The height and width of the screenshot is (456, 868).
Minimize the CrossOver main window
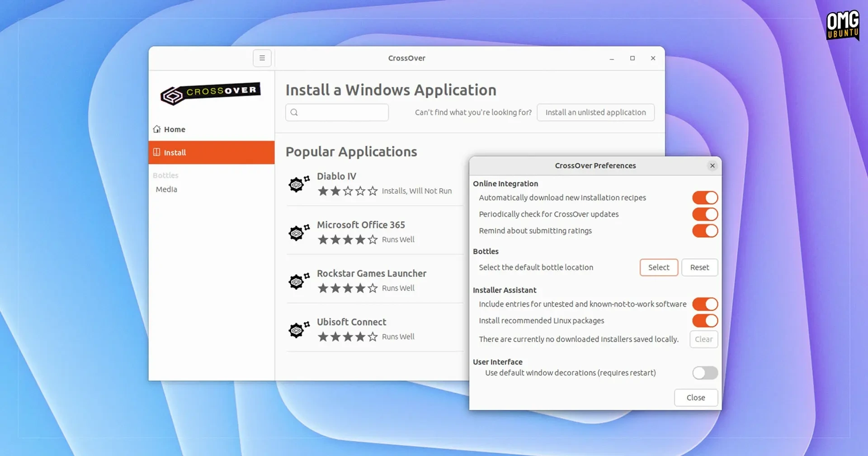click(x=612, y=58)
